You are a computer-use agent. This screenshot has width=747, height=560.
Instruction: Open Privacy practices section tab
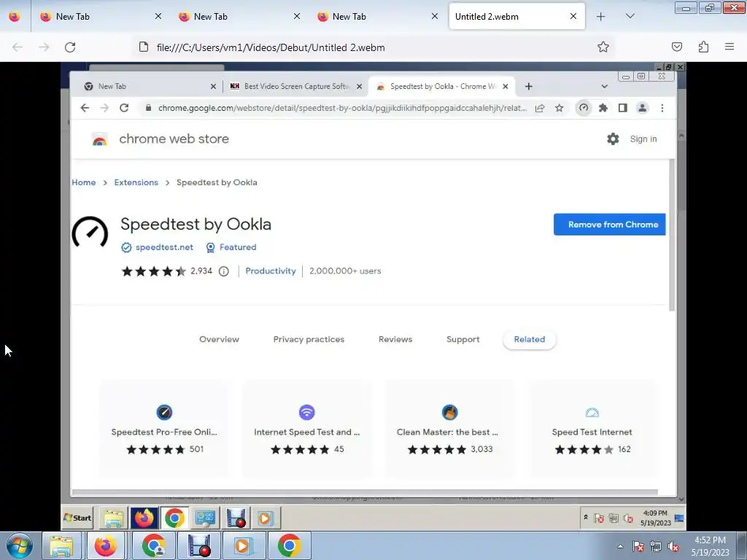coord(309,340)
